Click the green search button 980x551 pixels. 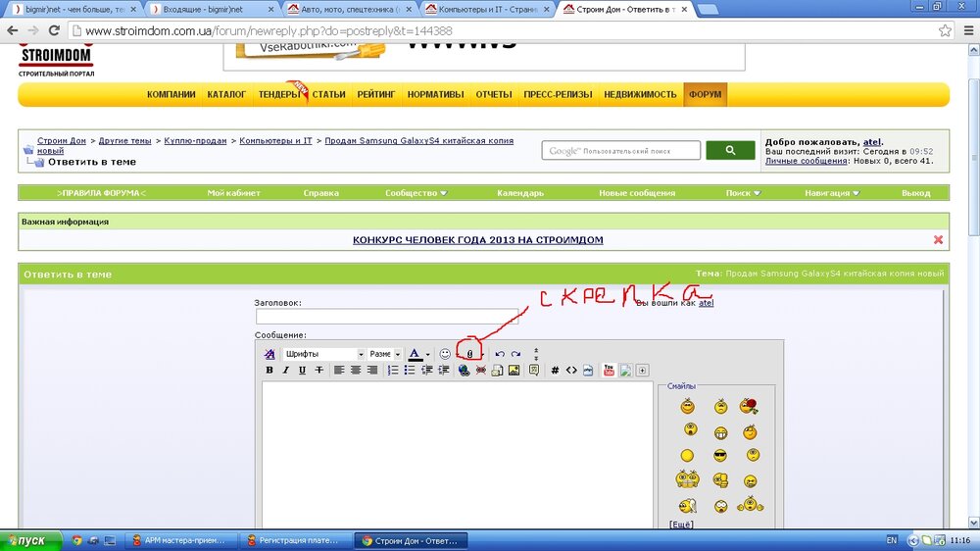(x=730, y=150)
